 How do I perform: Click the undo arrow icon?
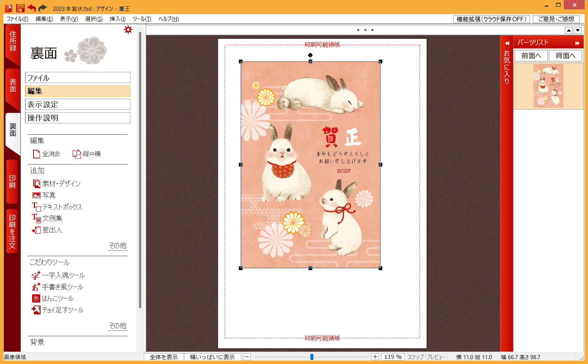point(32,8)
